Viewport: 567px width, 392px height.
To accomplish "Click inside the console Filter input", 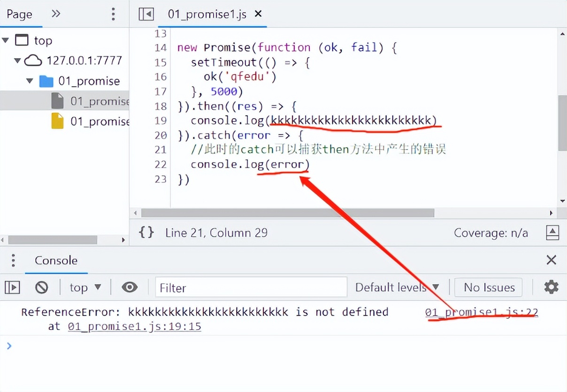I will point(251,287).
